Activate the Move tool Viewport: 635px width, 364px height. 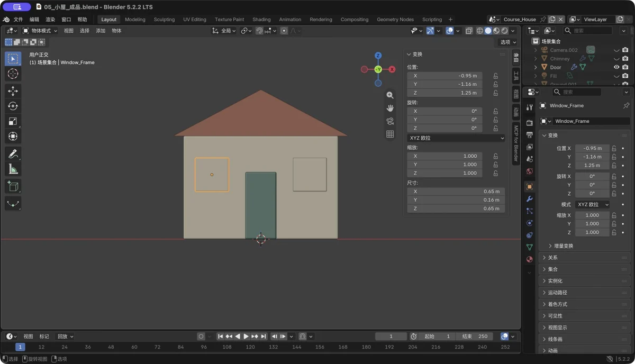pyautogui.click(x=13, y=91)
